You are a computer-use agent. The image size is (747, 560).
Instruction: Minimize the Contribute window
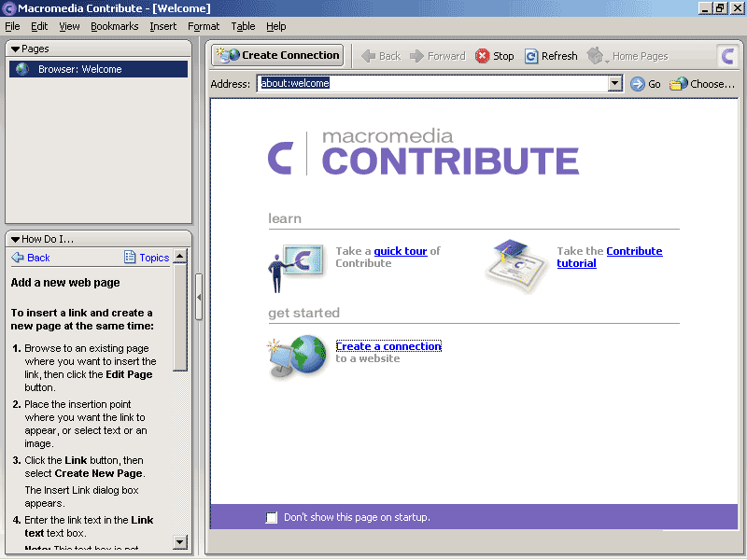(x=705, y=8)
